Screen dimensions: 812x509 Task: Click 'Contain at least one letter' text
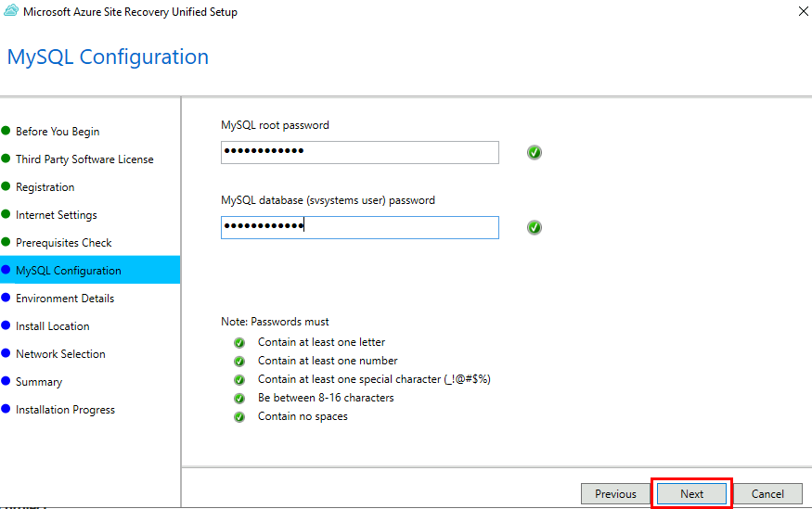click(x=322, y=342)
